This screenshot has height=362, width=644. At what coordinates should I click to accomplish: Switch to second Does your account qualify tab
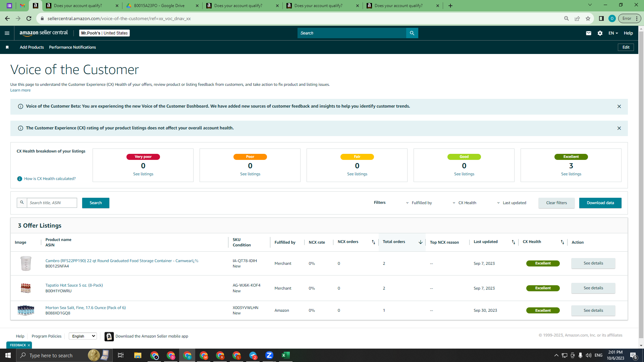(x=243, y=6)
